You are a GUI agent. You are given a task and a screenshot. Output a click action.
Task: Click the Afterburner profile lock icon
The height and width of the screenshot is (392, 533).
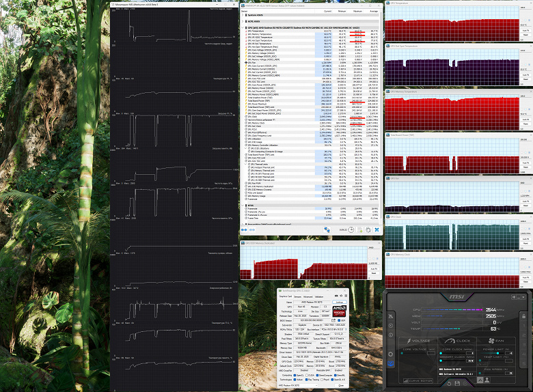pos(524,316)
